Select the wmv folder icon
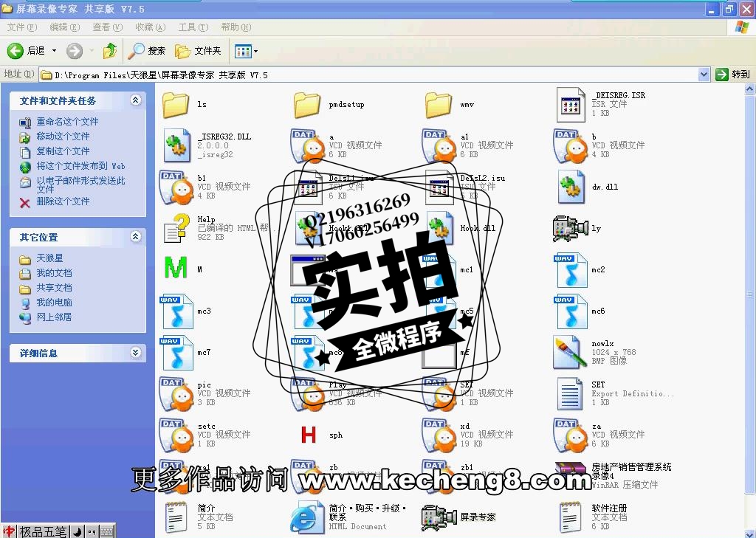The image size is (756, 538). 439,105
